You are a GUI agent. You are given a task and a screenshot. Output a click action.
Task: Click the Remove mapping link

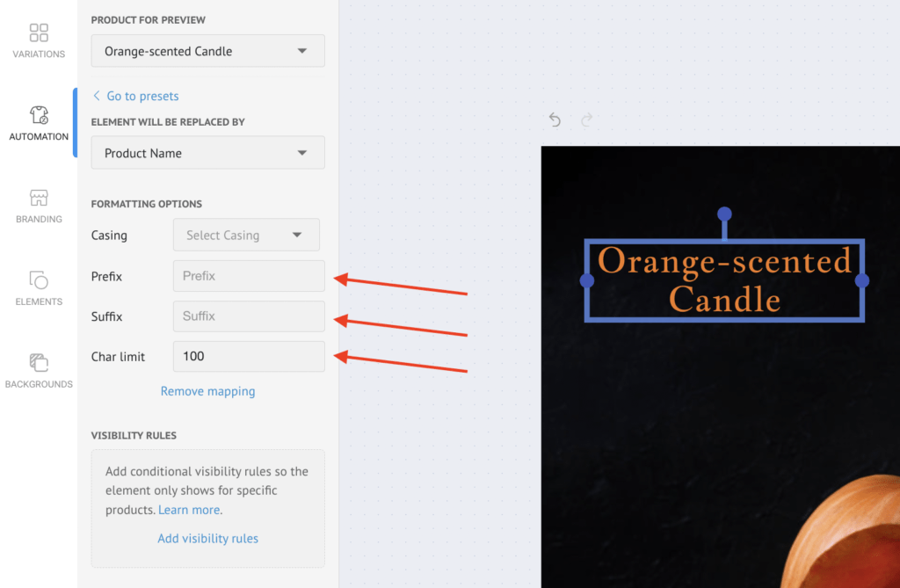[207, 391]
